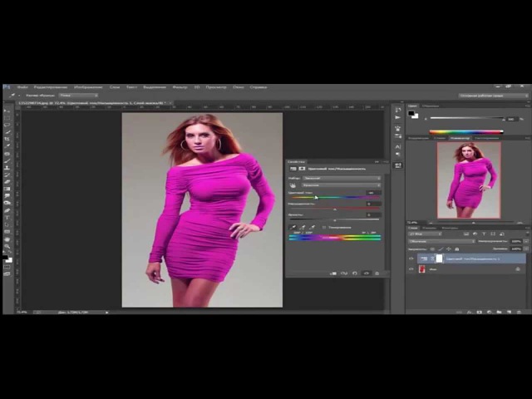Select the Hand tool in the toolbar
Image resolution: width=532 pixels, height=399 pixels.
(x=7, y=241)
